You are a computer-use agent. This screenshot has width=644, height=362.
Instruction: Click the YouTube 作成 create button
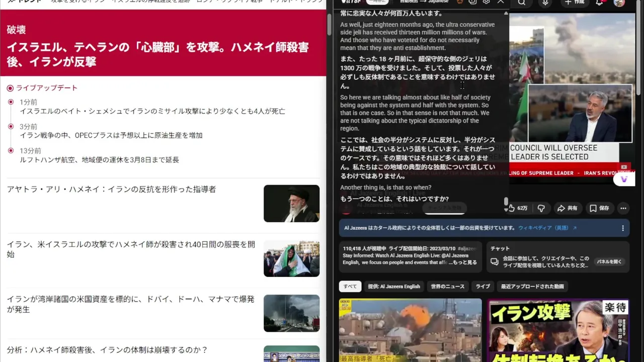tap(575, 3)
